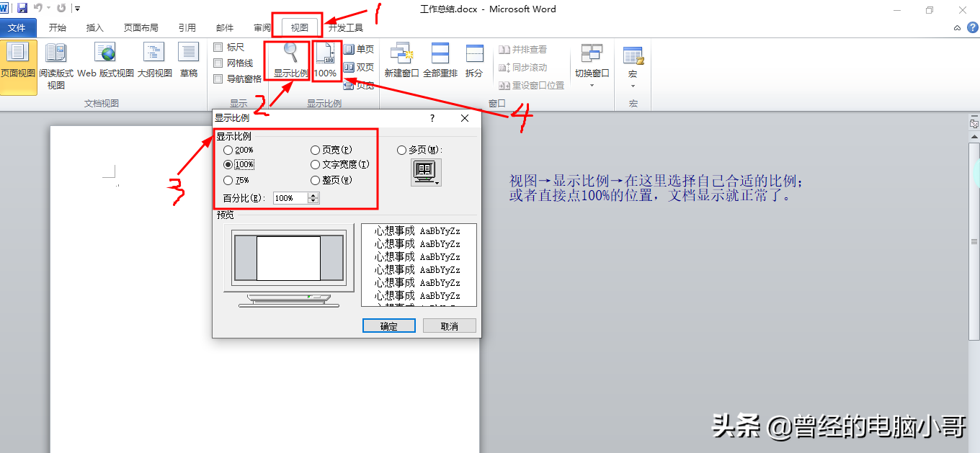Click 重设窗口位置 reset window position
The width and height of the screenshot is (980, 453).
(x=531, y=86)
